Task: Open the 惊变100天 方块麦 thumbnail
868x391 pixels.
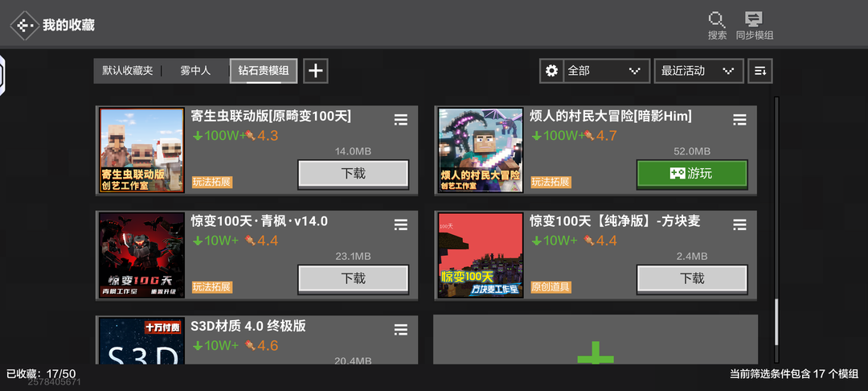Action: tap(481, 255)
